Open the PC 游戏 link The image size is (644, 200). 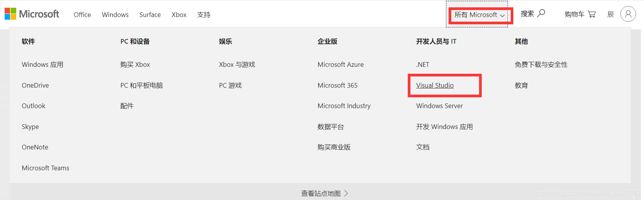point(230,85)
